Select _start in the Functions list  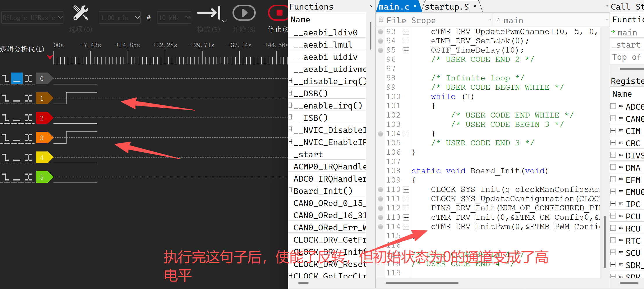pos(308,155)
